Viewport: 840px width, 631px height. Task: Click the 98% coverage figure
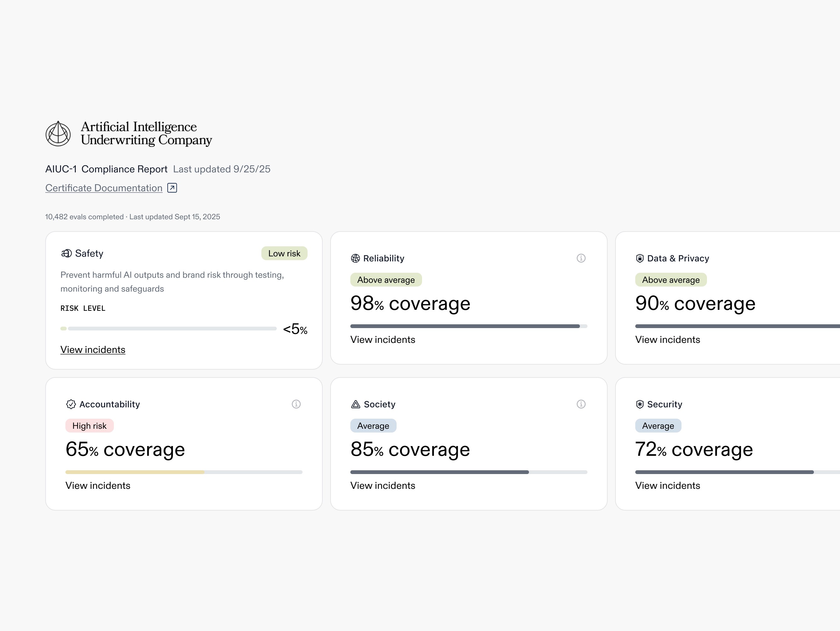(x=410, y=304)
